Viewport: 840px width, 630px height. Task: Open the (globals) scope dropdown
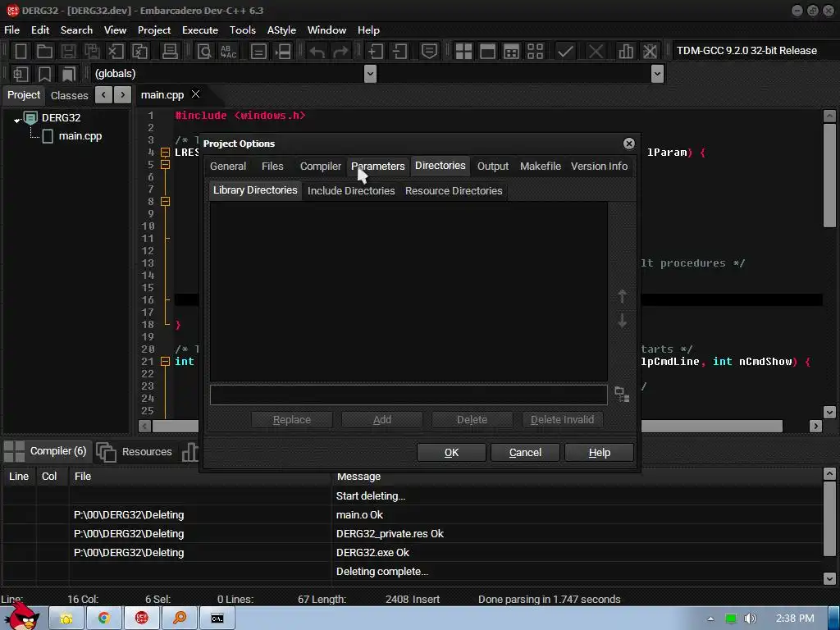pos(370,74)
